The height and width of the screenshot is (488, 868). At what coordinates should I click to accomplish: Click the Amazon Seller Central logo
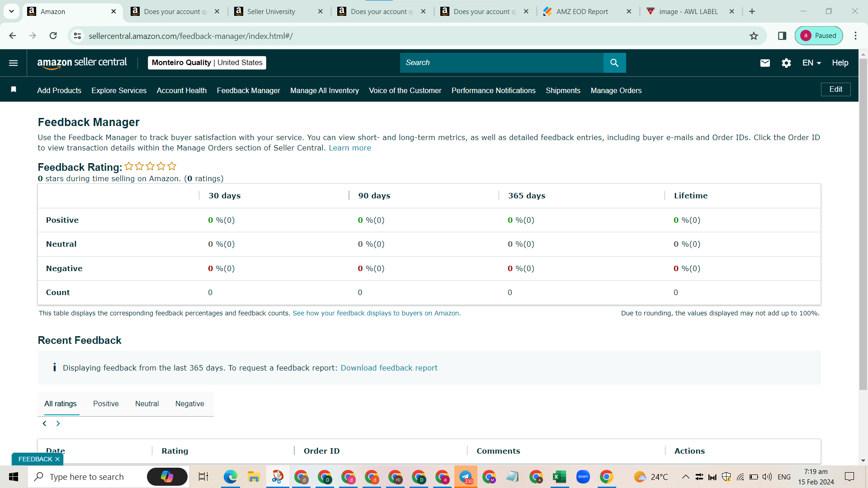pos(82,63)
